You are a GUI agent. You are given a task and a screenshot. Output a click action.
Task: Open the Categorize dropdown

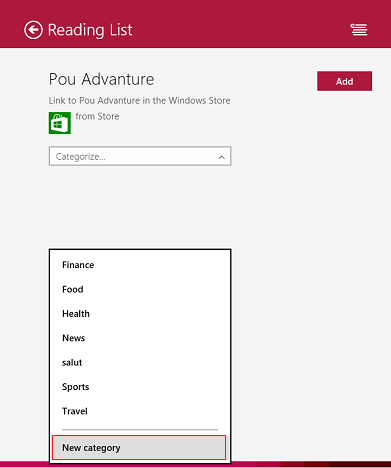pyautogui.click(x=140, y=156)
